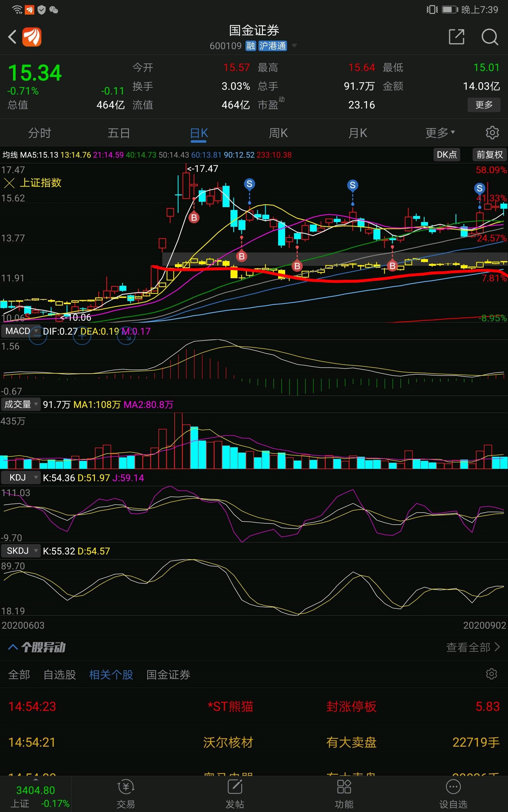
Task: Collapse the 个股异动 section chevron
Action: click(x=13, y=647)
